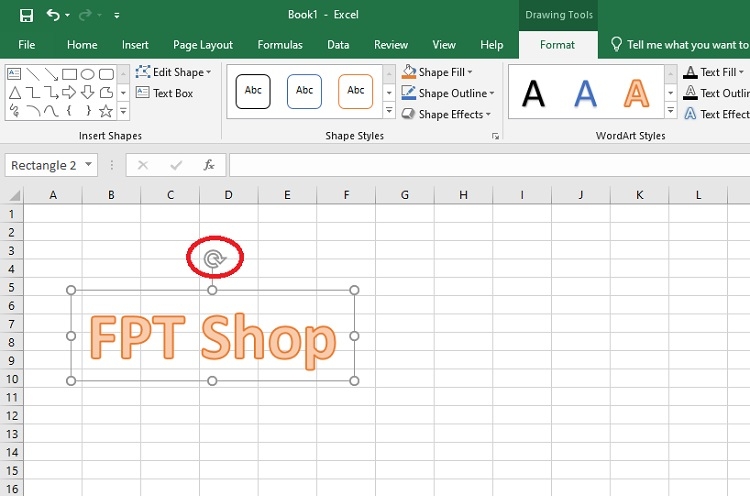Open the Data tab
Image resolution: width=750 pixels, height=496 pixels.
tap(338, 45)
